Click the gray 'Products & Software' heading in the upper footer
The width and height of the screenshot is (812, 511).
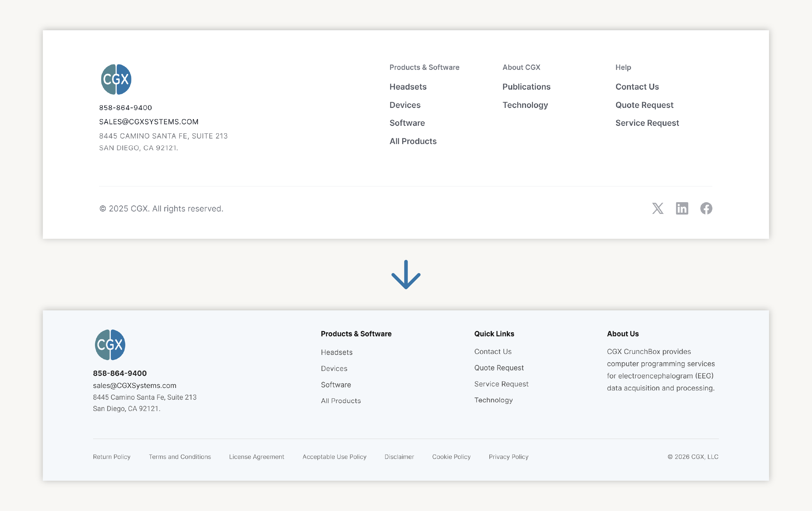[x=424, y=67]
